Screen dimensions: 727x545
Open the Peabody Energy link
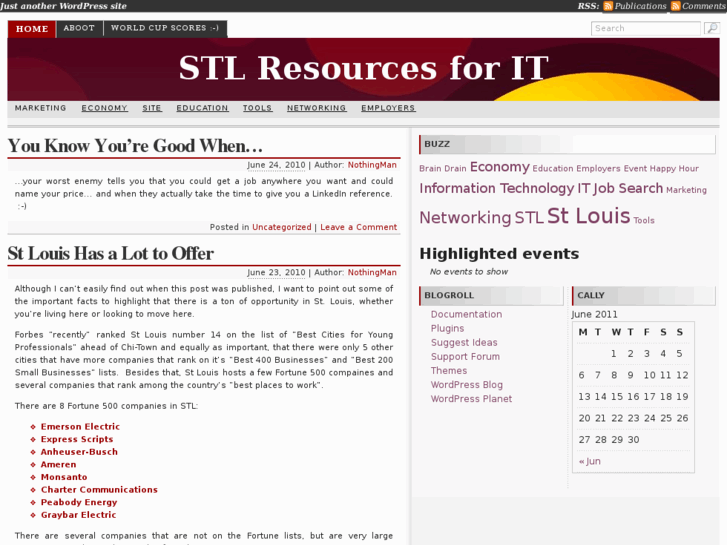(x=79, y=502)
